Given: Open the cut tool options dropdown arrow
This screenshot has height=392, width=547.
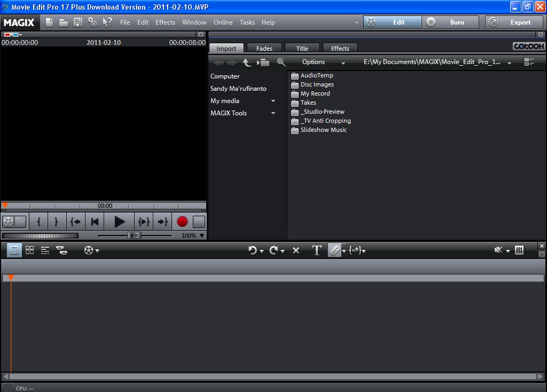Looking at the screenshot, I should pos(344,251).
